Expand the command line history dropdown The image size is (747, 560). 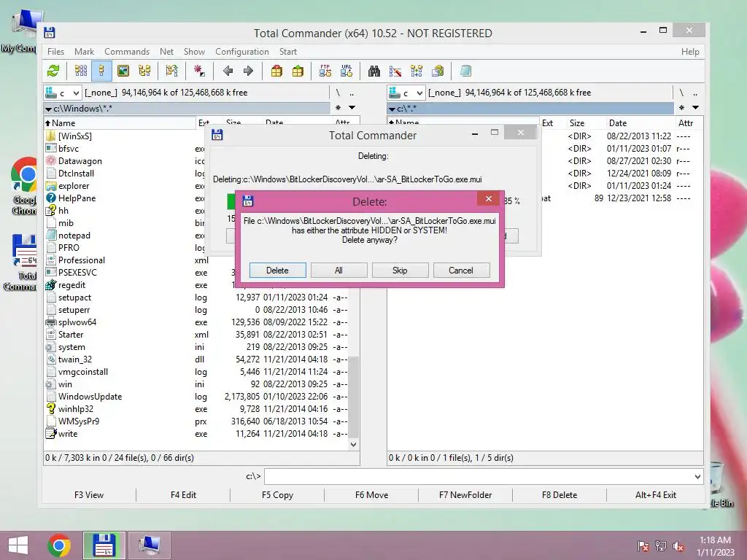(x=697, y=477)
